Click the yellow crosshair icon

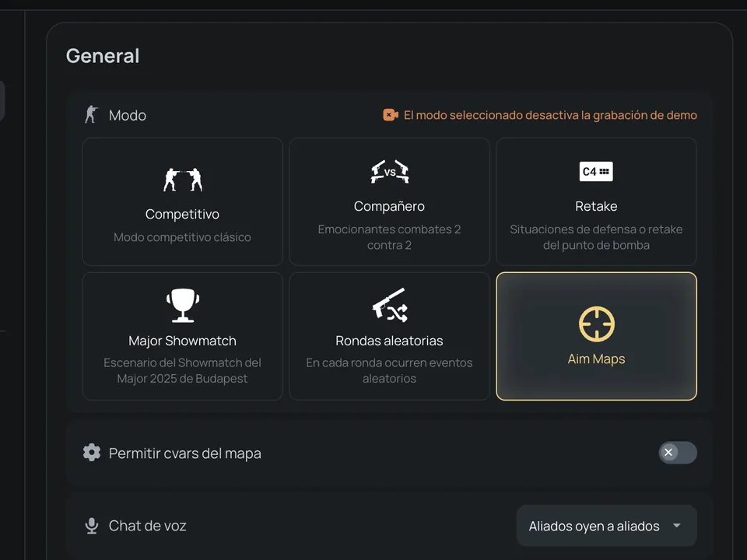[x=597, y=324]
